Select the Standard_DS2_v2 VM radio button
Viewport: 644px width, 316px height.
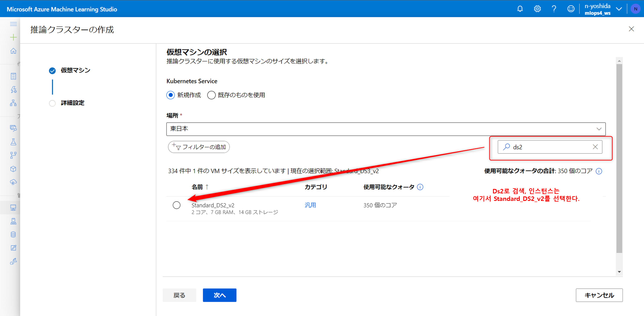pos(176,205)
